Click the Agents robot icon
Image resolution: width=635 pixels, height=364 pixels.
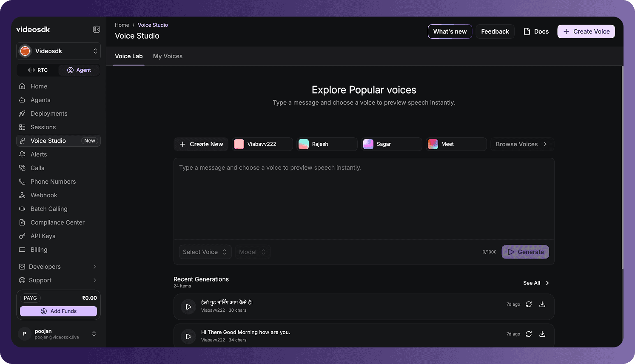(22, 100)
